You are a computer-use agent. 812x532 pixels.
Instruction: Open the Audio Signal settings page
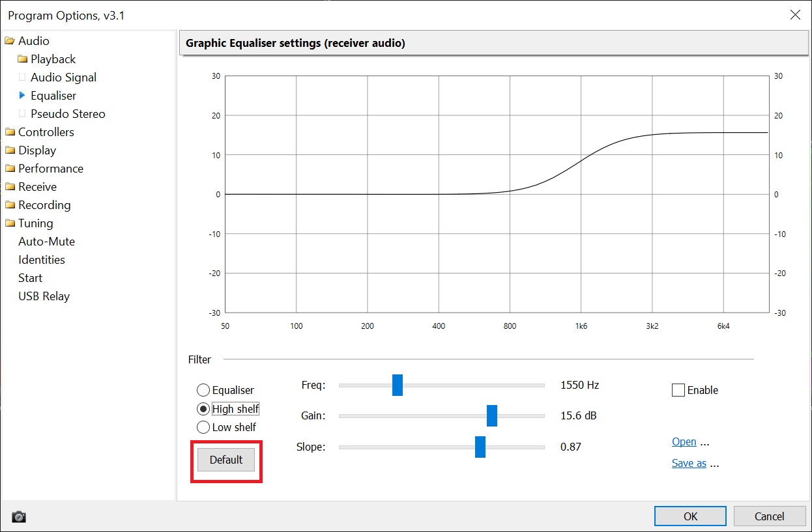(x=63, y=77)
